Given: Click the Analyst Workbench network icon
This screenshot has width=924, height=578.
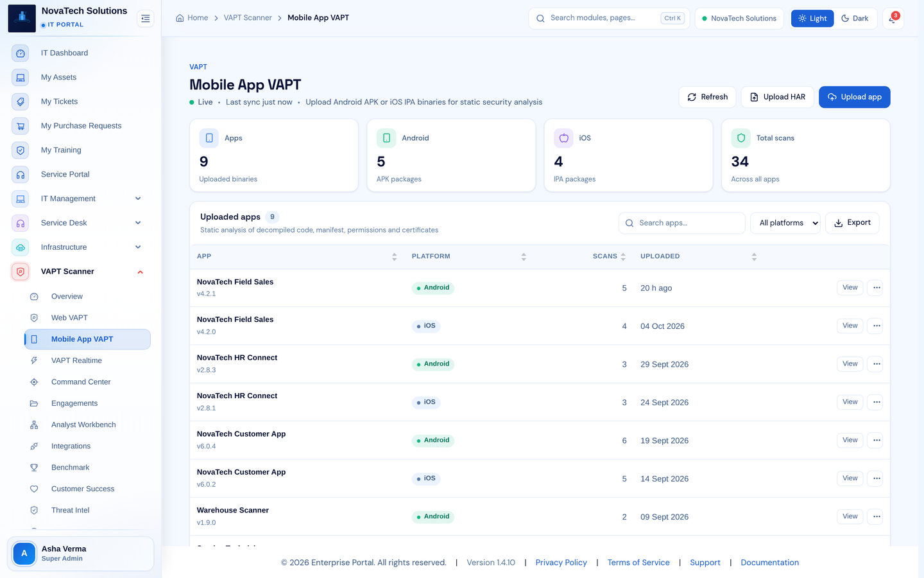Looking at the screenshot, I should [x=34, y=425].
